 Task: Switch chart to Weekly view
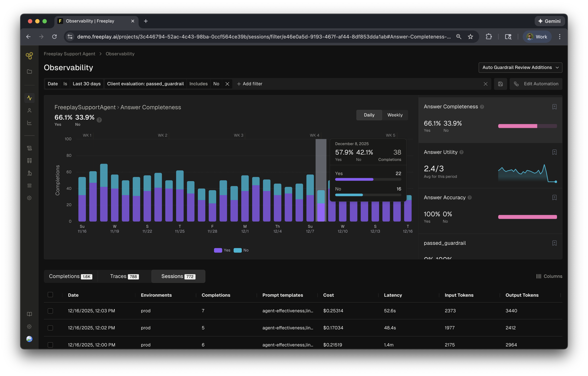pos(395,115)
